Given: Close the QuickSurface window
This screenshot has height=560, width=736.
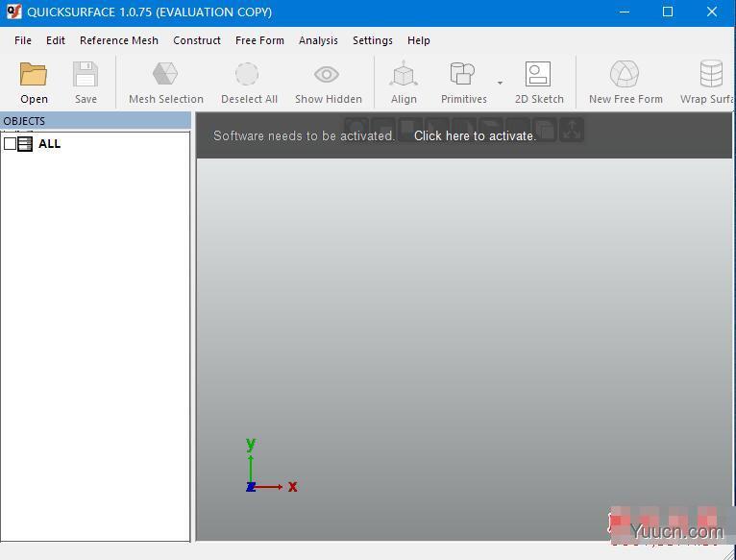Looking at the screenshot, I should point(712,12).
